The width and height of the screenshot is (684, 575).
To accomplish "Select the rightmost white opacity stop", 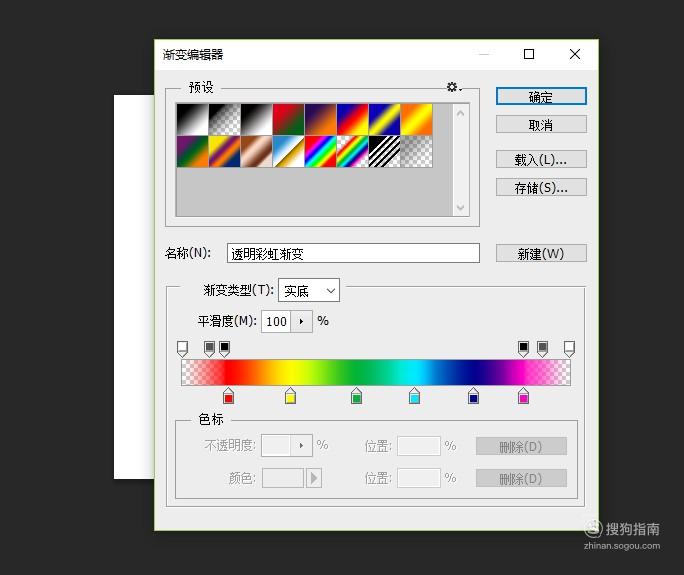I will (569, 349).
